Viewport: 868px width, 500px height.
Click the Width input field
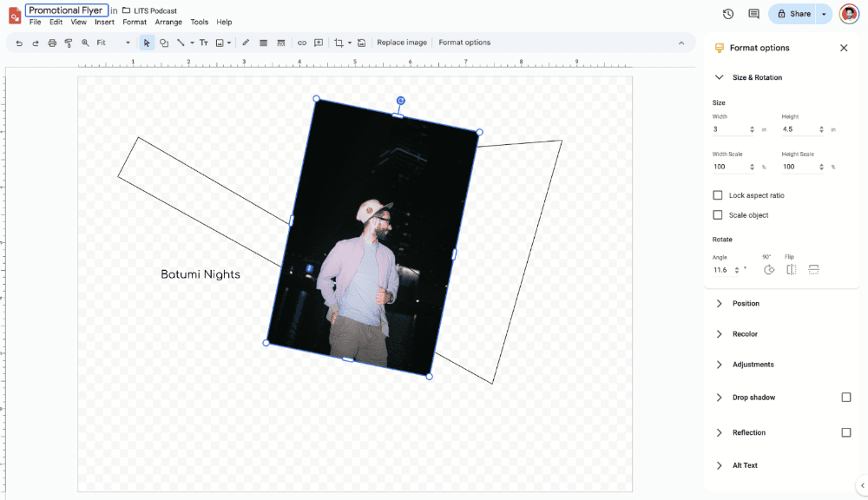point(729,129)
